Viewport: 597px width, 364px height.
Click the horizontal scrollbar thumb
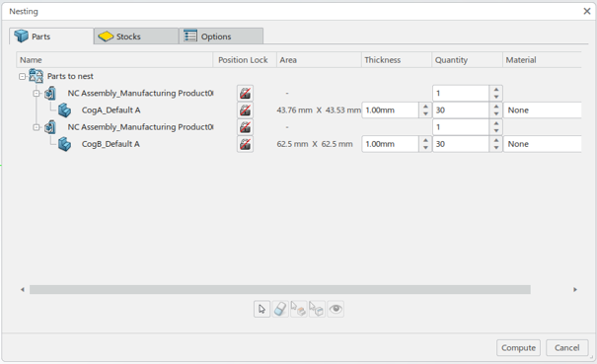click(280, 290)
